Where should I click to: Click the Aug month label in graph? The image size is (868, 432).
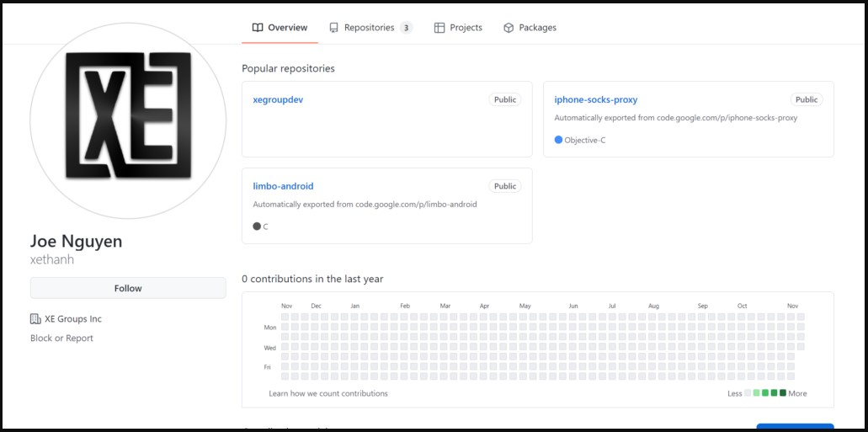(654, 306)
